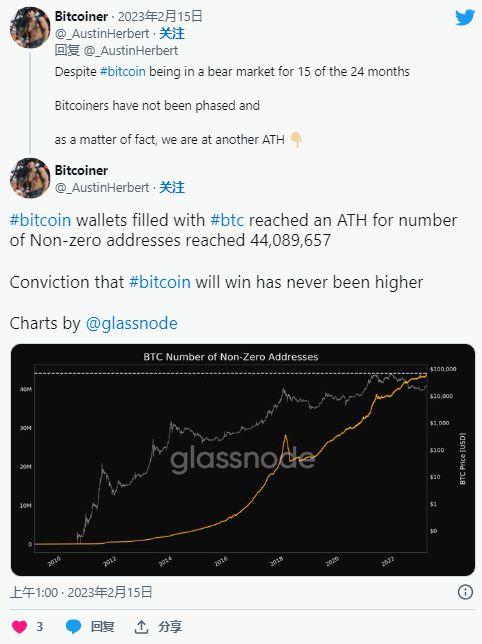This screenshot has height=644, width=482.
Task: Open the @glassnode mention link
Action: click(131, 323)
